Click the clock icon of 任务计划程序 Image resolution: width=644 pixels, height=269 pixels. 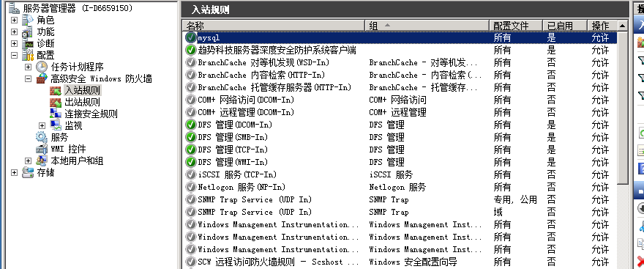tap(42, 67)
